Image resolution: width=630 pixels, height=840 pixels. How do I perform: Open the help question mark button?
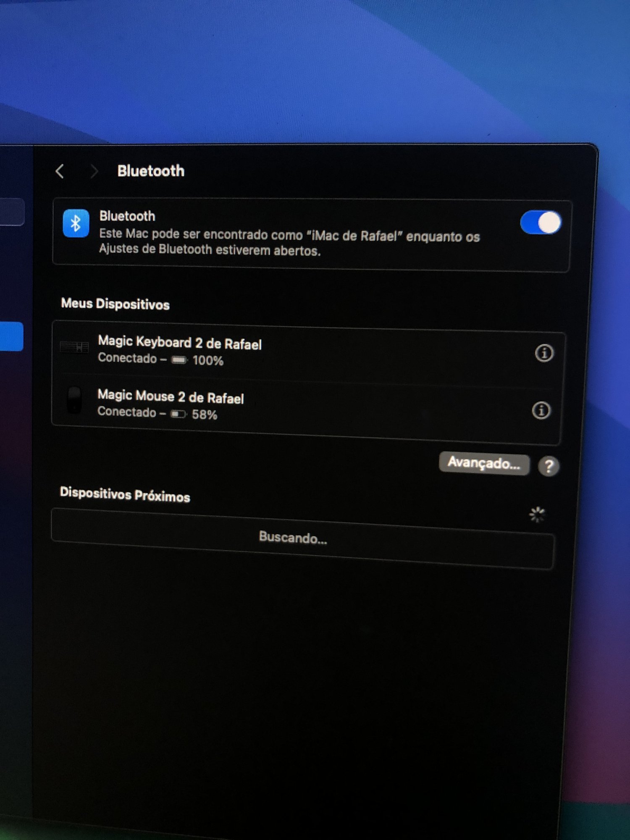pyautogui.click(x=549, y=466)
